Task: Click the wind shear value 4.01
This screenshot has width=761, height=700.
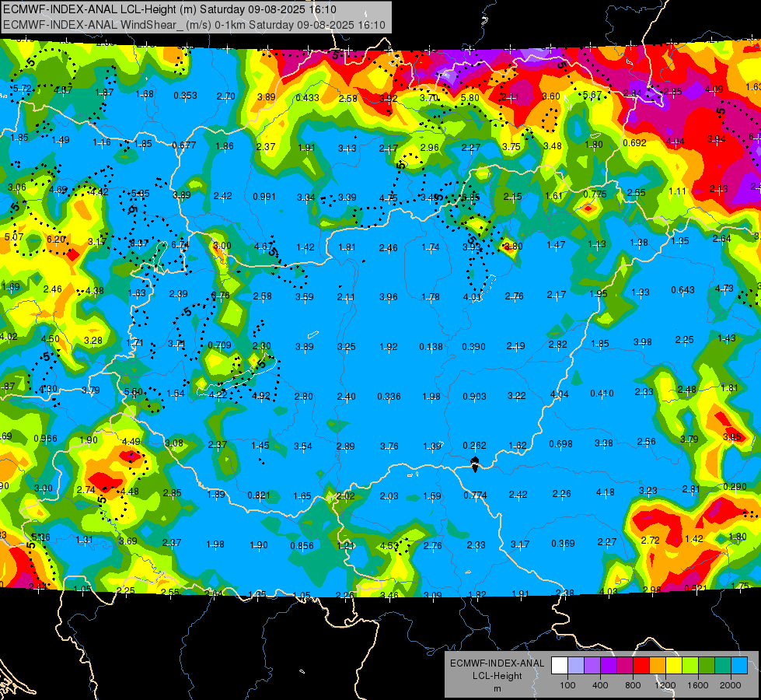Action: click(x=473, y=297)
